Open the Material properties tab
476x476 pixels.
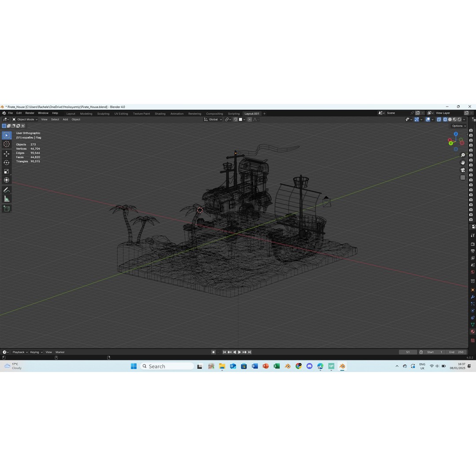[472, 331]
